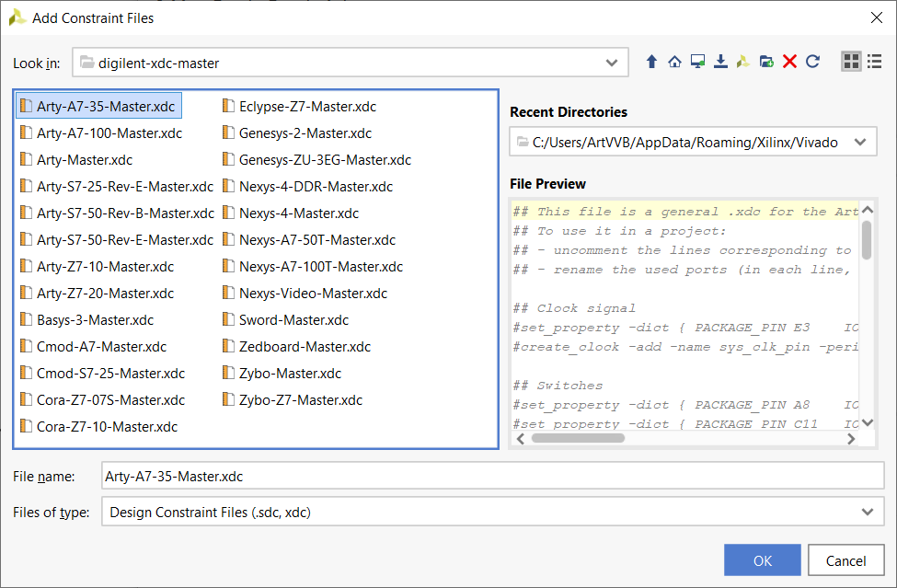Screen dimensions: 897x588
Task: Select Arty-S7-50-Rev-B-Master.xdc file
Action: [x=117, y=213]
